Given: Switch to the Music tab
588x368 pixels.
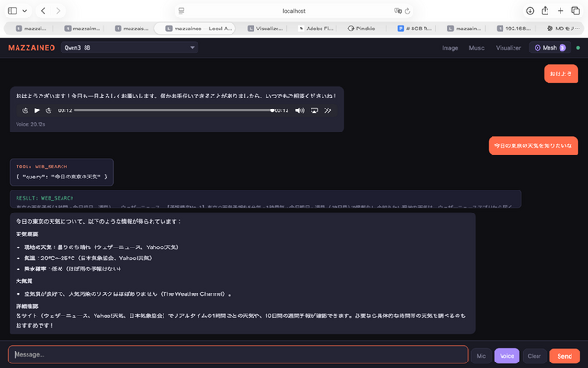Looking at the screenshot, I should tap(477, 47).
